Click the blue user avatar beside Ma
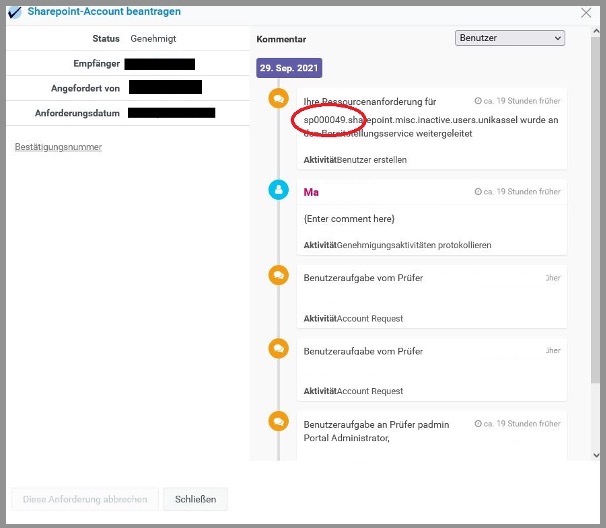The height and width of the screenshot is (528, 606). (279, 189)
